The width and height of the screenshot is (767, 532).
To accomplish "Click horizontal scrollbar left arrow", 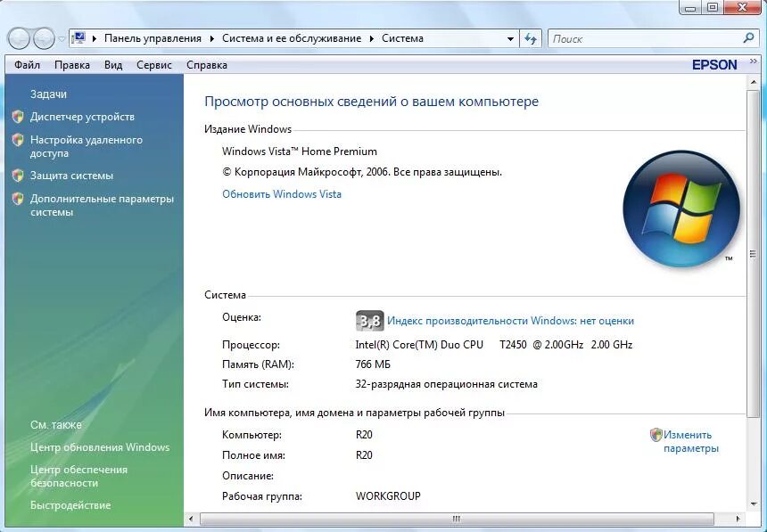I will point(191,519).
